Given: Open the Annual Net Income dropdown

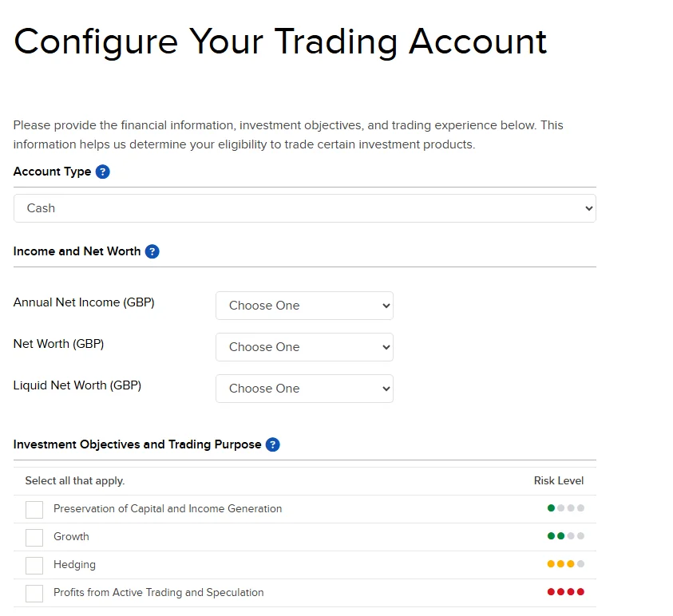Looking at the screenshot, I should [304, 306].
